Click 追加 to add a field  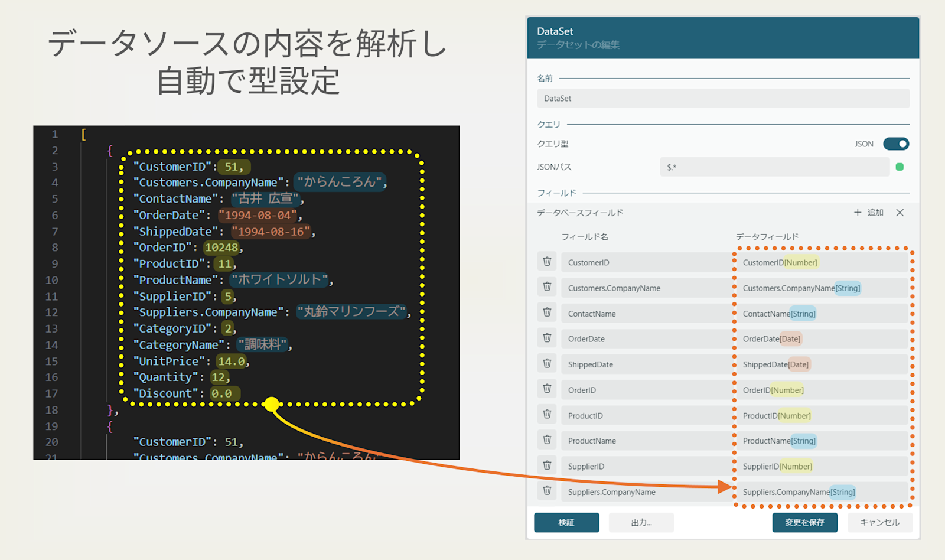tap(869, 213)
